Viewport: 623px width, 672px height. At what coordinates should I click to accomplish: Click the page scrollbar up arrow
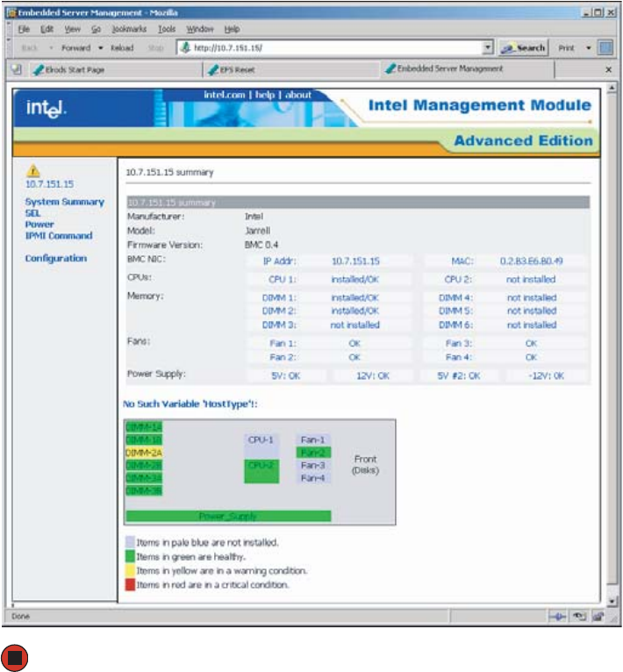[x=612, y=88]
